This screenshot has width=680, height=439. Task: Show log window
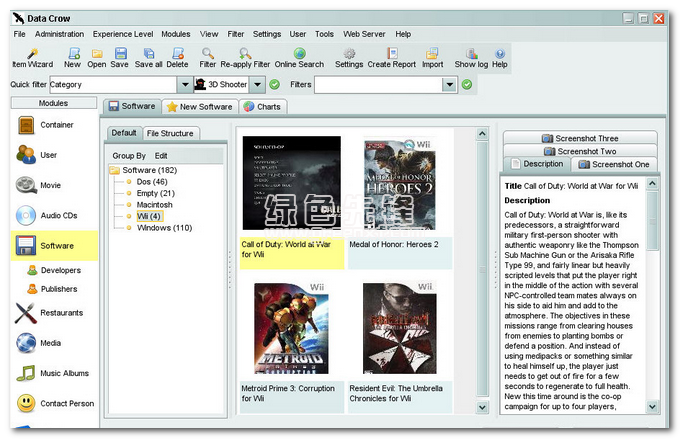click(471, 58)
